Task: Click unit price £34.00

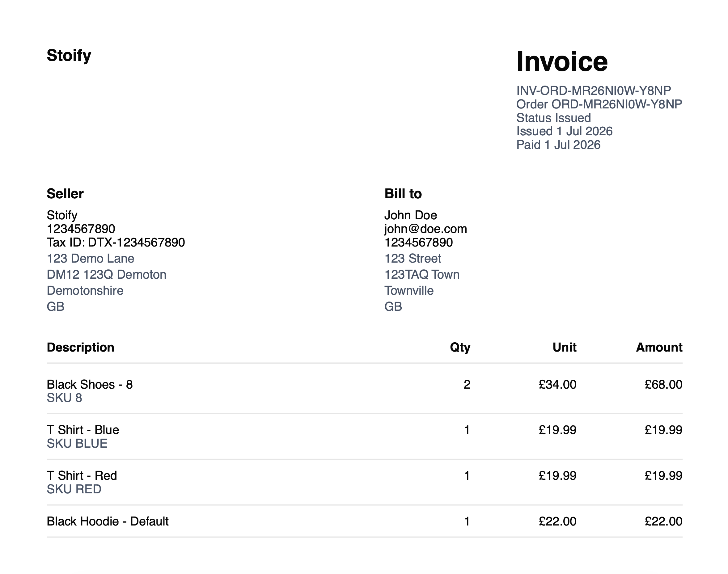Action: pyautogui.click(x=557, y=384)
